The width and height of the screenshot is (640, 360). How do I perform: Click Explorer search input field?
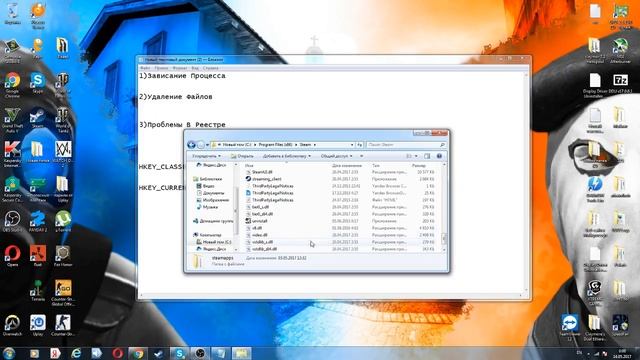click(406, 145)
